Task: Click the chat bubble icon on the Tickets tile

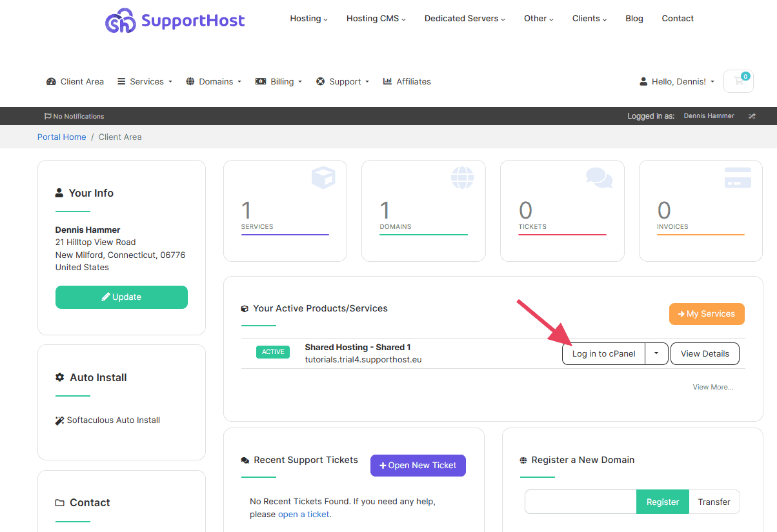Action: point(600,177)
